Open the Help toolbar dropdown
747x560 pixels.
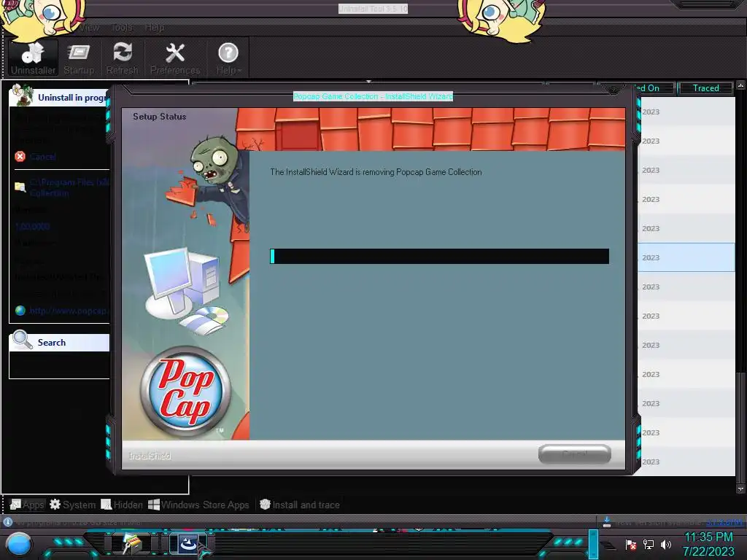click(228, 58)
